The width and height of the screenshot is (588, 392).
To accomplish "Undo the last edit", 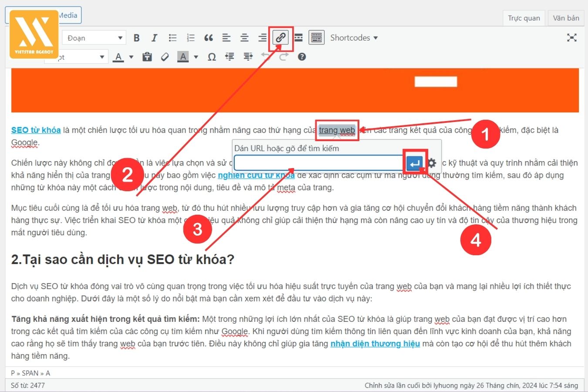I will pyautogui.click(x=265, y=56).
